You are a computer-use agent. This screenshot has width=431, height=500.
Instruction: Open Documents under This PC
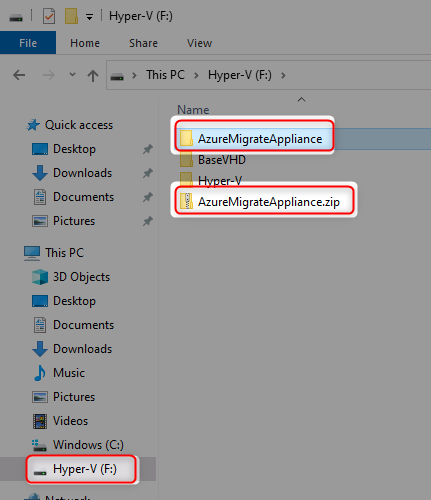pyautogui.click(x=83, y=325)
